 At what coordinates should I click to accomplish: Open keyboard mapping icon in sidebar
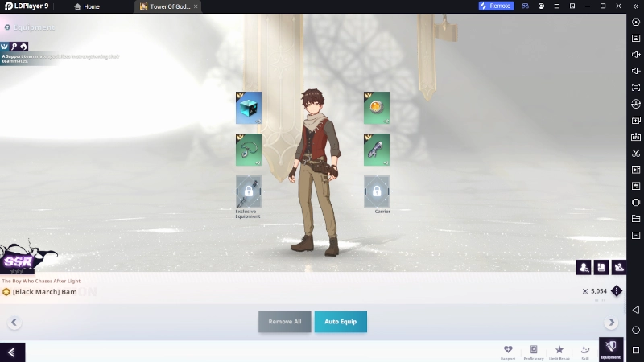coord(636,38)
